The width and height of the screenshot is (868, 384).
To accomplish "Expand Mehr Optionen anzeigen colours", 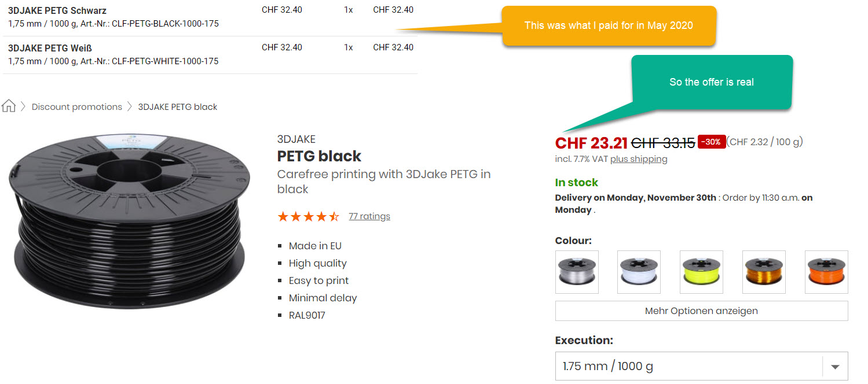I will pyautogui.click(x=701, y=311).
